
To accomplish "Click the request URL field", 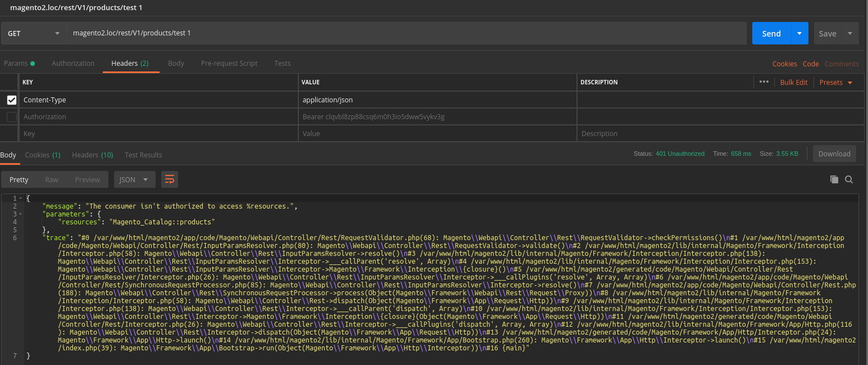I will point(406,33).
